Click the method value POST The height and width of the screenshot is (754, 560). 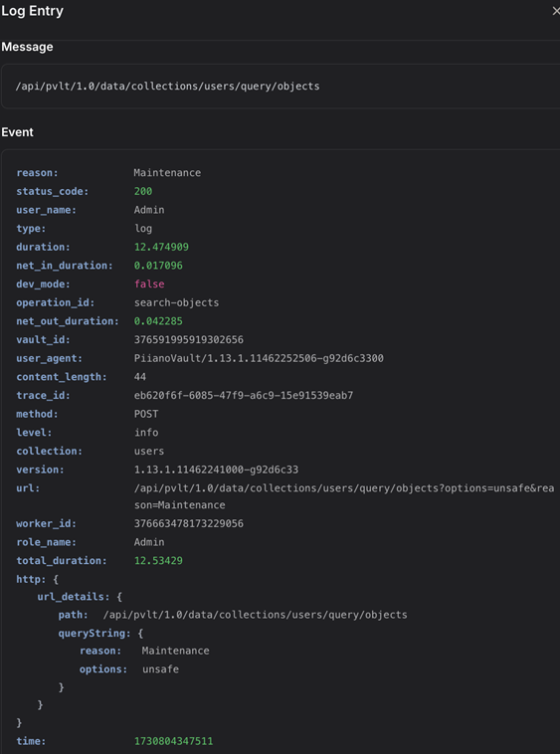(146, 414)
